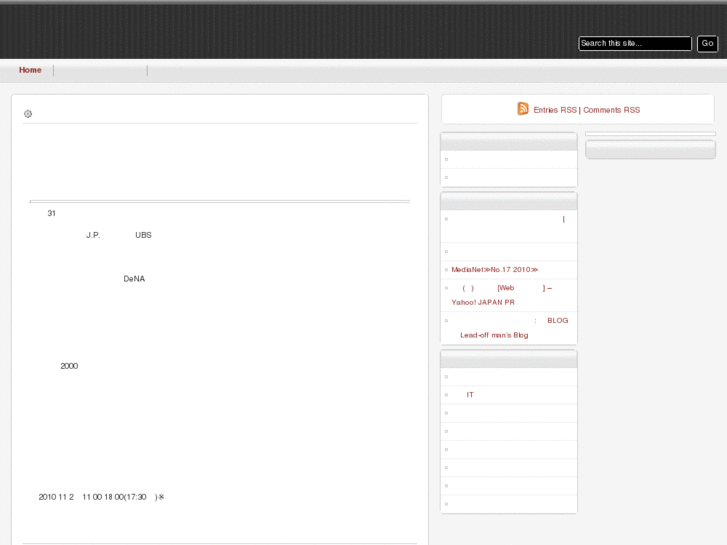Click the date line starting 2010 11 2
The height and width of the screenshot is (545, 727).
101,497
